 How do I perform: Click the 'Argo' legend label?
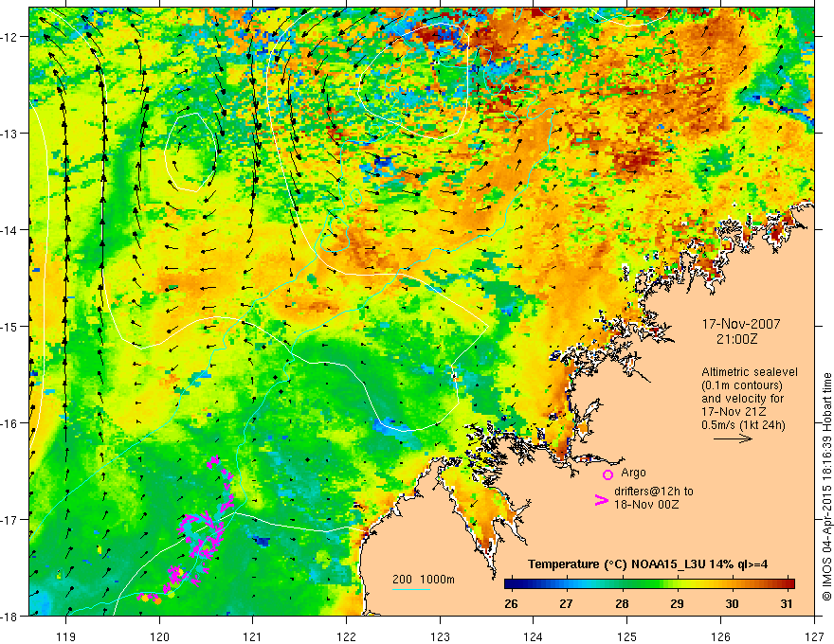[633, 473]
